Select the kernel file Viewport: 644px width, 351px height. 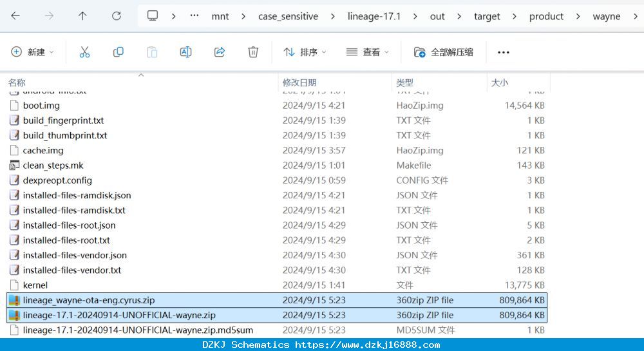(277, 285)
